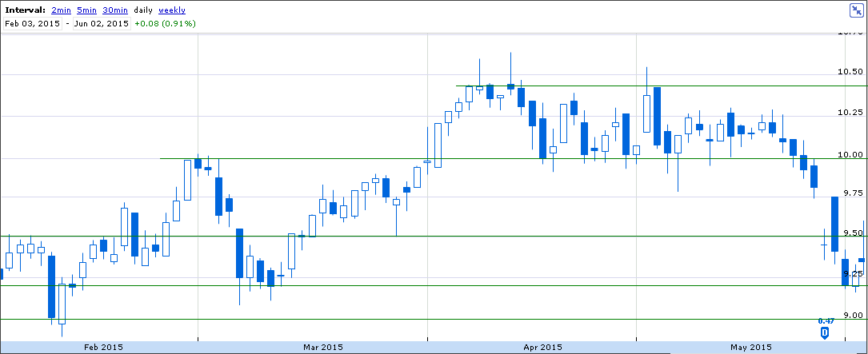Viewport: 868px width, 354px height.
Task: Click the collapse chart icon
Action: coord(856,10)
